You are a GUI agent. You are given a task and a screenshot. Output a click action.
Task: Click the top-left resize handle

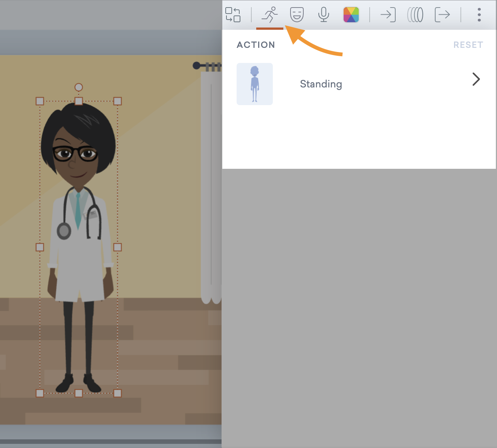click(40, 101)
